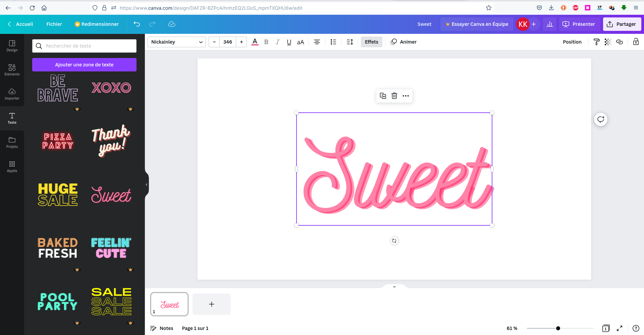Toggle underline on the text
644x335 pixels.
click(289, 42)
